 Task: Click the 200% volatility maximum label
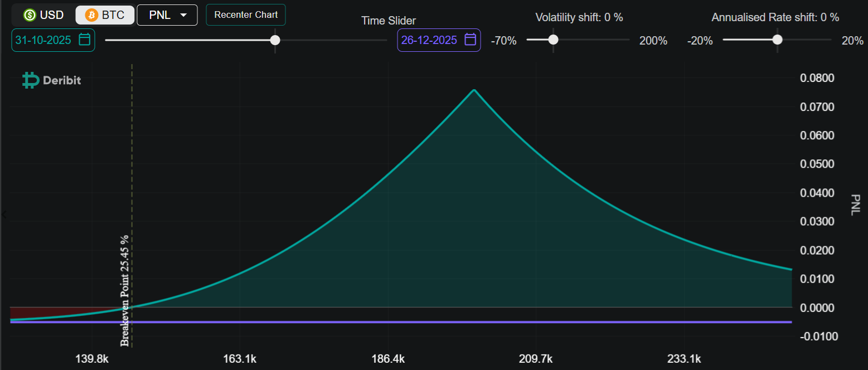[x=653, y=41]
